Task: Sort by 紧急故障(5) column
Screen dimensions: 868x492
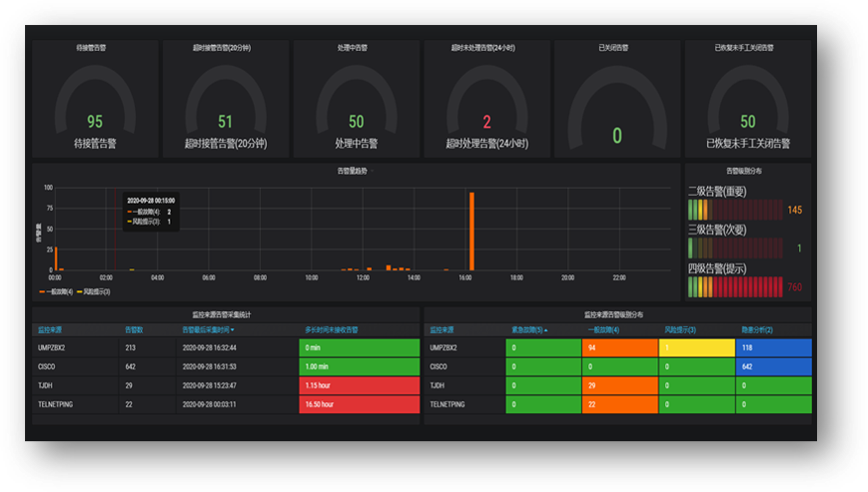Action: pos(527,330)
